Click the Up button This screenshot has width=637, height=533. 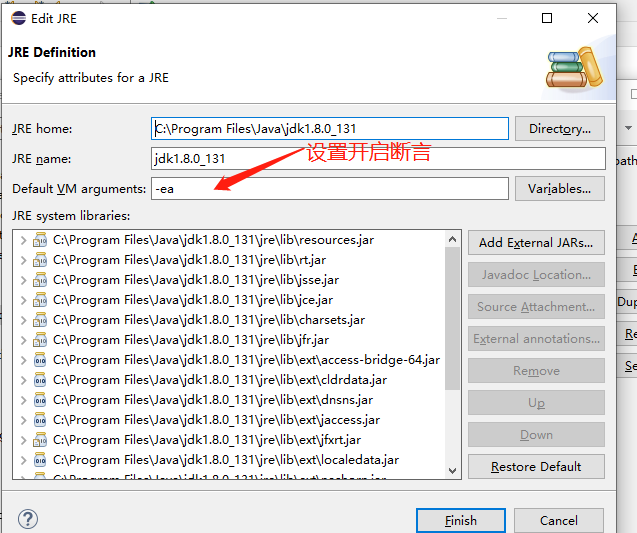coord(536,403)
